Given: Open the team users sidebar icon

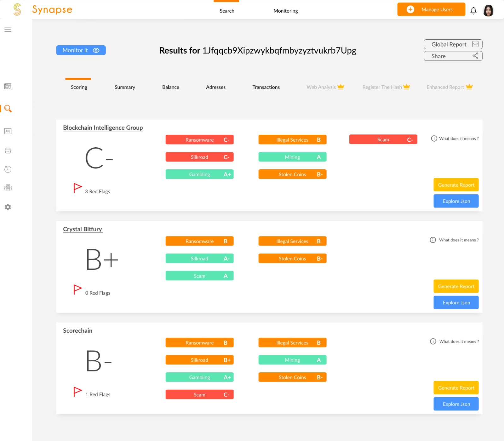Looking at the screenshot, I should pos(8,188).
